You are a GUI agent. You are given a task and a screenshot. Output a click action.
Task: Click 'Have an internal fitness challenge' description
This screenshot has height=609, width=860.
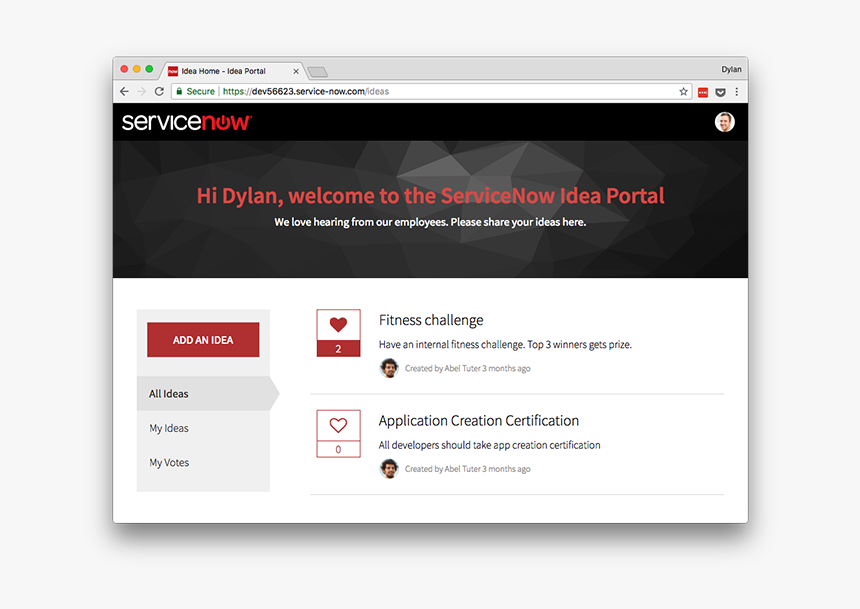[x=505, y=345]
